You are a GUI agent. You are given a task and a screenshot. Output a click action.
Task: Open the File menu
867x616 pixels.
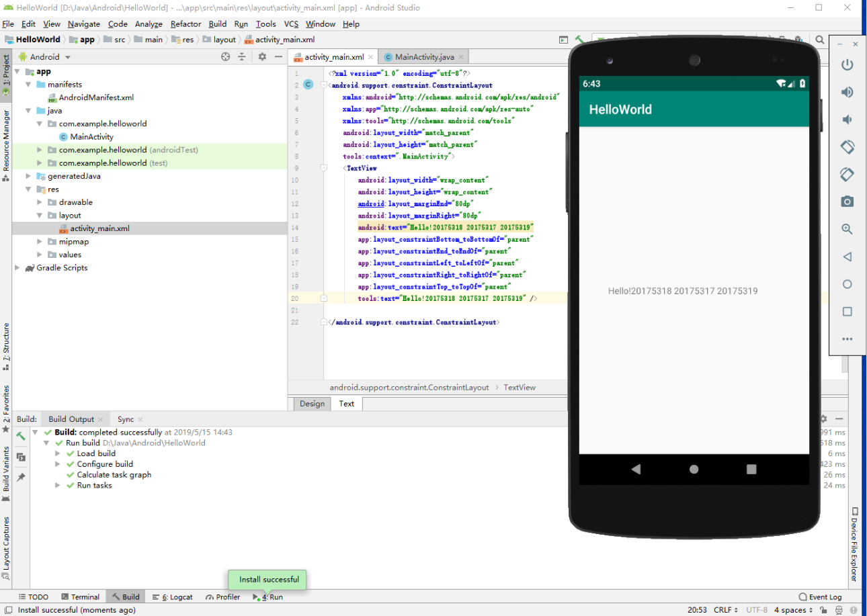8,24
